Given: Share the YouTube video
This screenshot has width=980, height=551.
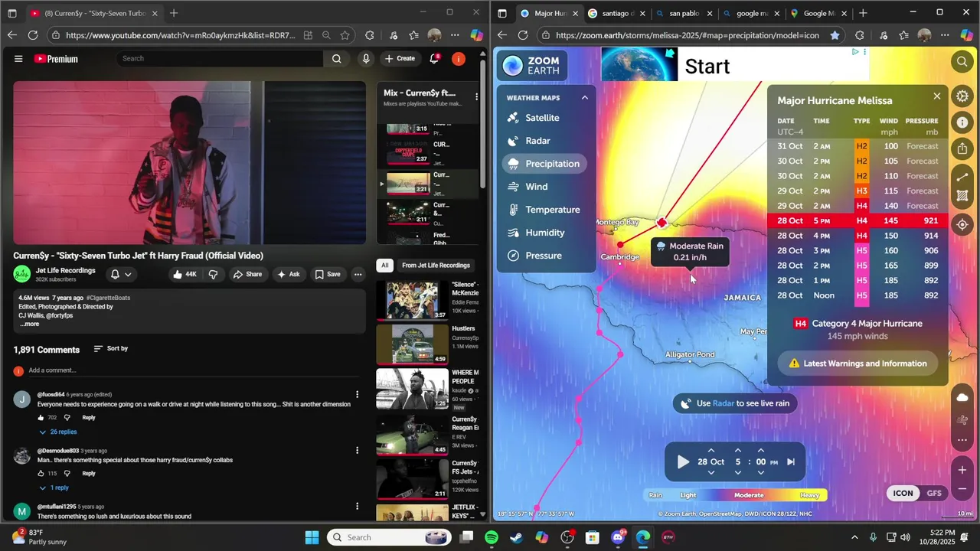Looking at the screenshot, I should click(x=247, y=274).
